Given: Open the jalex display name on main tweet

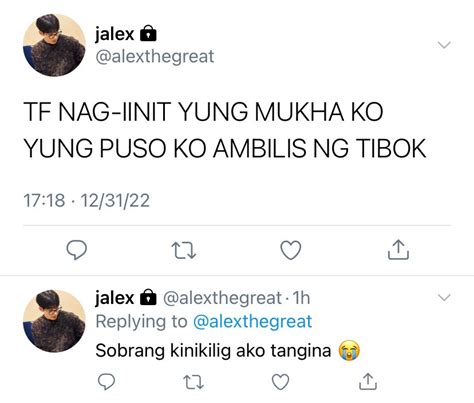Looking at the screenshot, I should click(x=115, y=34).
